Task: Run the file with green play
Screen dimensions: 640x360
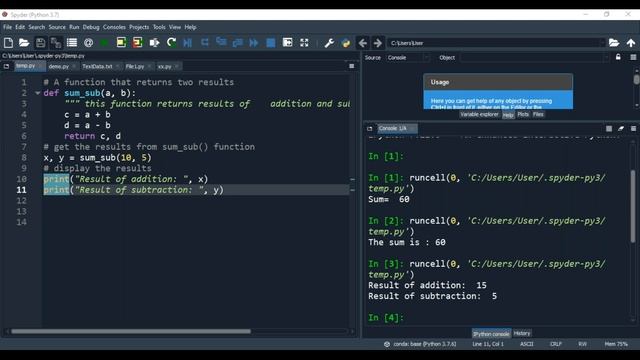Action: [104, 42]
